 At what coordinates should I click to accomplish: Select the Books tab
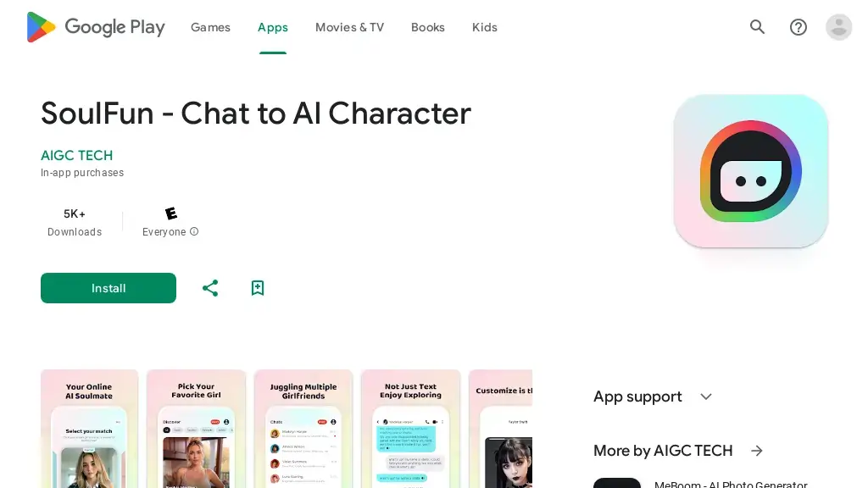(x=427, y=27)
